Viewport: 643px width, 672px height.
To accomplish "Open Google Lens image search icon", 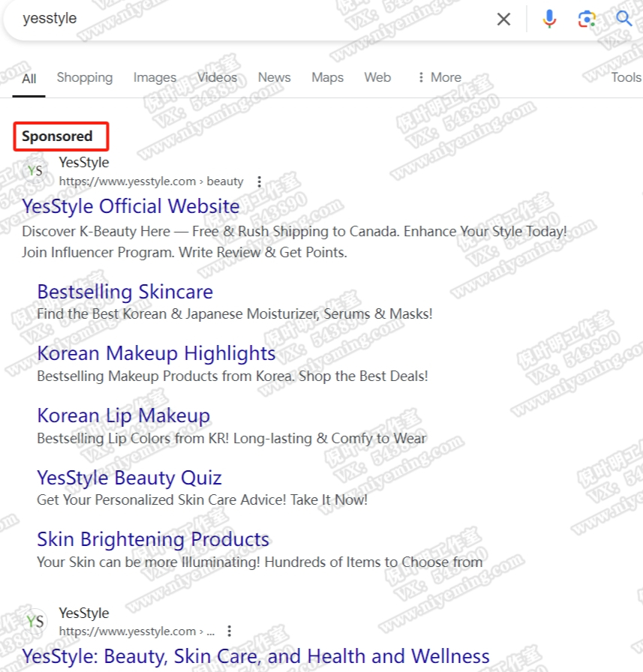I will pos(587,19).
